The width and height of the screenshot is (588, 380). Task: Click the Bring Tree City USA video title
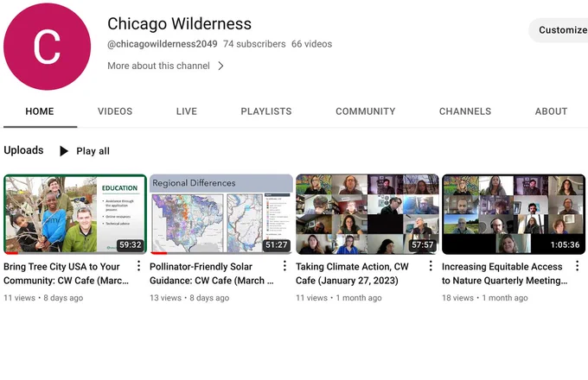(x=67, y=274)
